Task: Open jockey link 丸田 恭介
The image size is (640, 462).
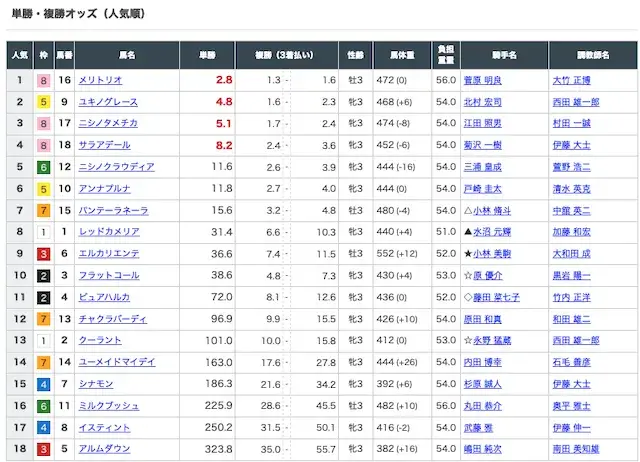Action: coord(482,406)
